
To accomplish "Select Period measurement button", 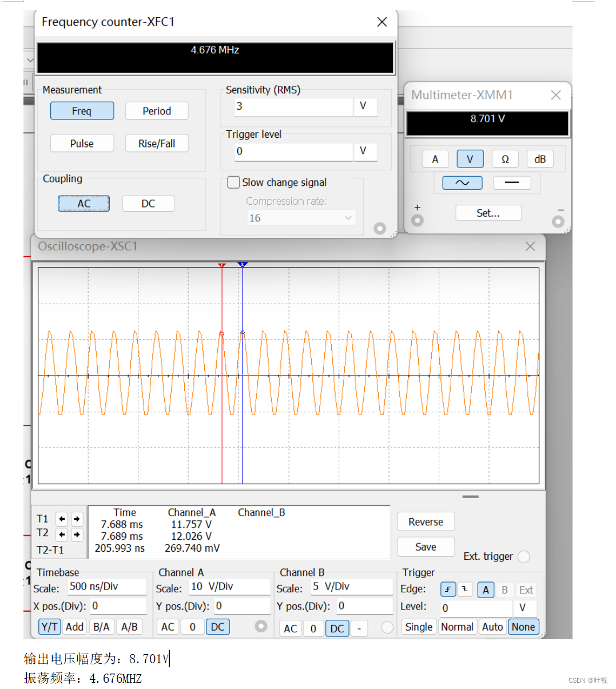I will tap(157, 111).
